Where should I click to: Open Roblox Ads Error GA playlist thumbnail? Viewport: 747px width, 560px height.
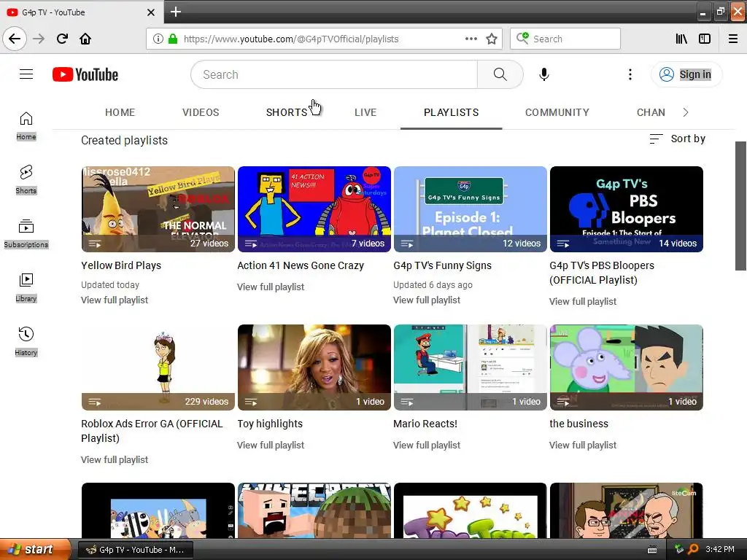pos(158,367)
